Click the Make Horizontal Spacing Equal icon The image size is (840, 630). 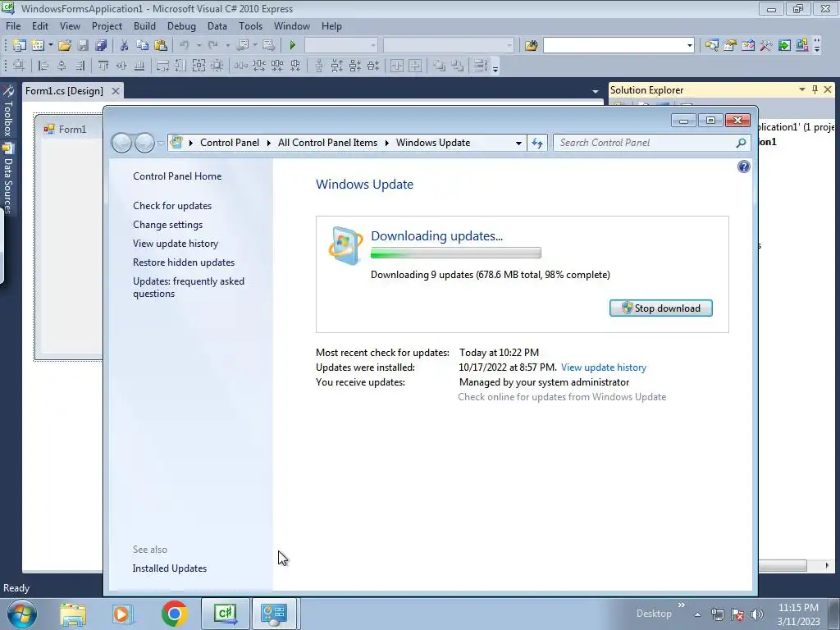tap(241, 66)
